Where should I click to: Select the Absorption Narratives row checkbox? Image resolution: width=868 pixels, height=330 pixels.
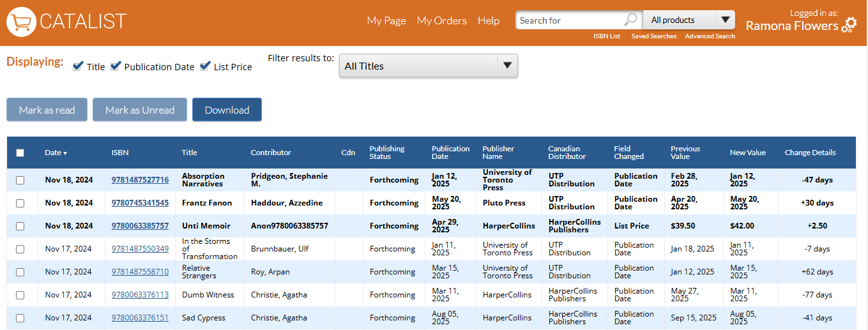(20, 180)
